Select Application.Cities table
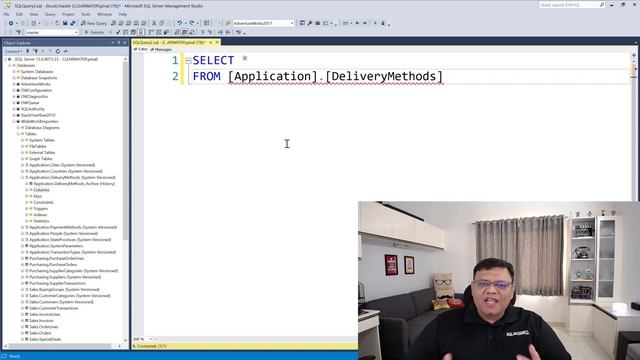The image size is (640, 360). [x=62, y=165]
